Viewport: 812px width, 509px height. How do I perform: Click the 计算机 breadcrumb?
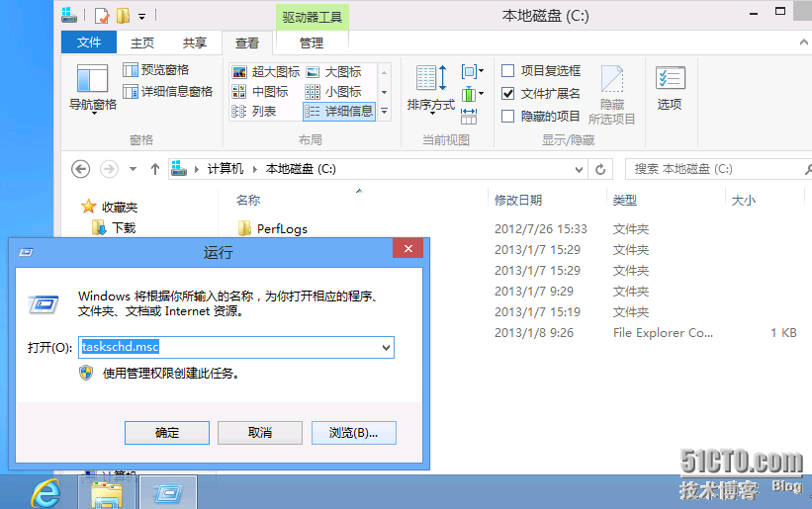coord(226,169)
